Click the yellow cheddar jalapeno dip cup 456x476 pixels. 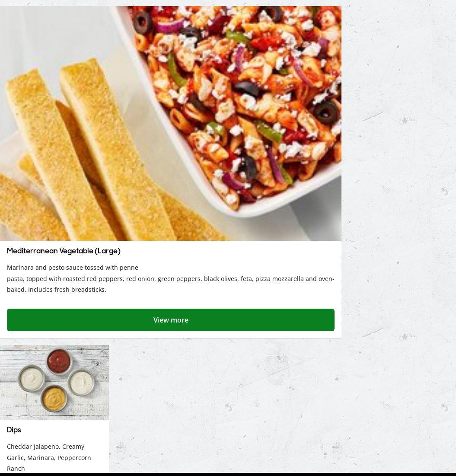tap(54, 398)
